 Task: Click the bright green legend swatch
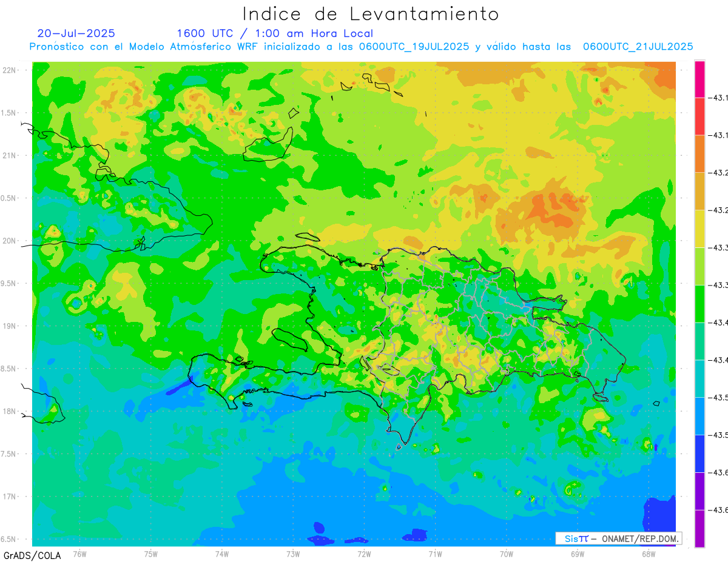click(x=699, y=303)
